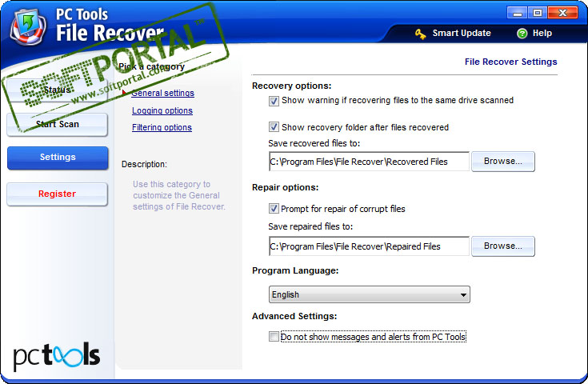Toggle Prompt for repair of corrupt files
The width and height of the screenshot is (588, 384).
(274, 209)
